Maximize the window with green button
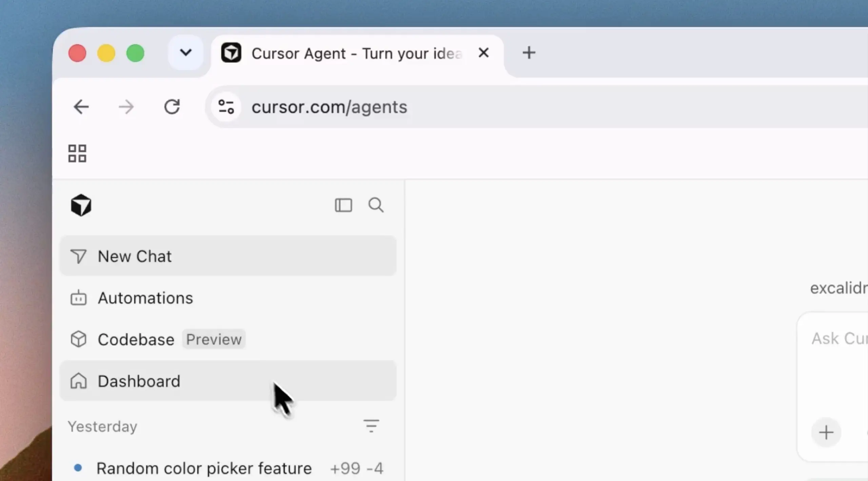Viewport: 868px width, 481px height. (x=135, y=53)
